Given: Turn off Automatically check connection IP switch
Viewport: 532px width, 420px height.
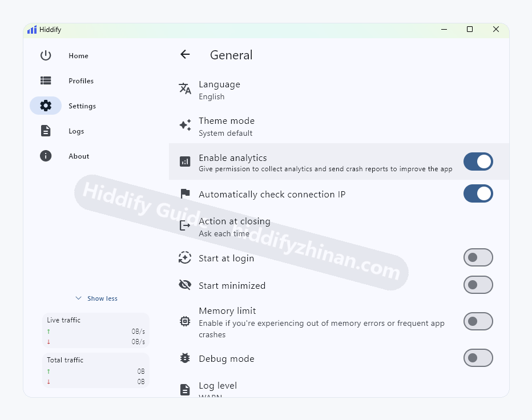Looking at the screenshot, I should coord(478,193).
